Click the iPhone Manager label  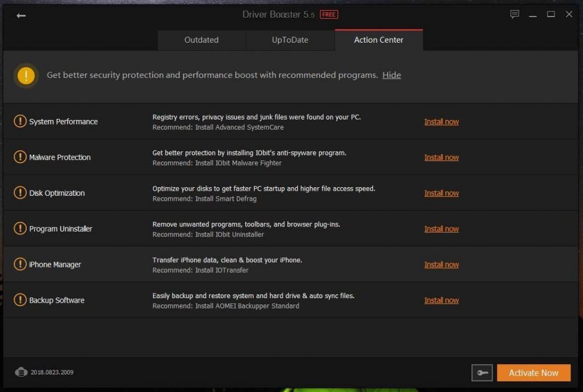click(x=55, y=265)
